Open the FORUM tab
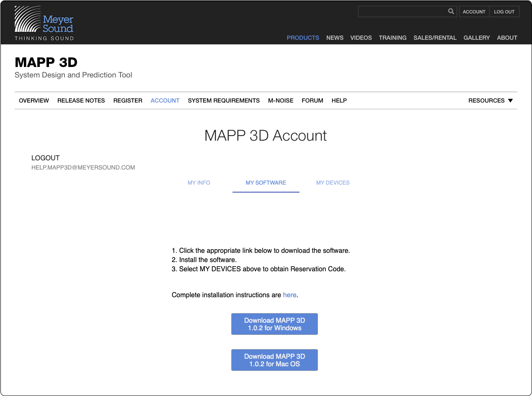Image resolution: width=532 pixels, height=396 pixels. click(x=312, y=100)
